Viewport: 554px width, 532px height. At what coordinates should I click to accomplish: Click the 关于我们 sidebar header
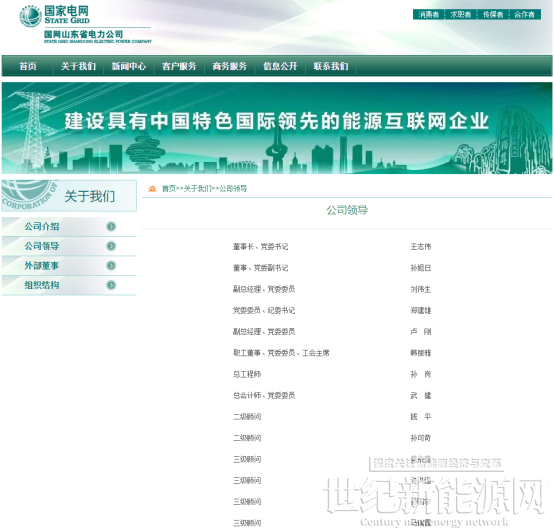click(69, 196)
